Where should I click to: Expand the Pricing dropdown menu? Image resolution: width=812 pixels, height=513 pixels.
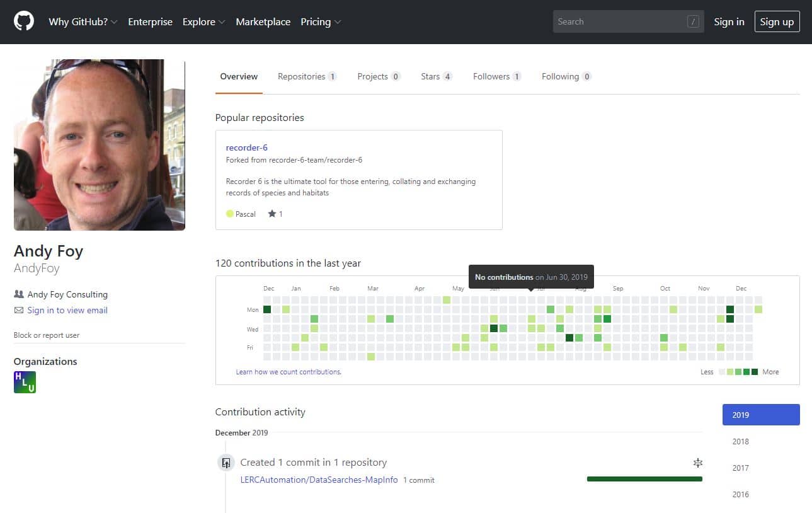[321, 21]
